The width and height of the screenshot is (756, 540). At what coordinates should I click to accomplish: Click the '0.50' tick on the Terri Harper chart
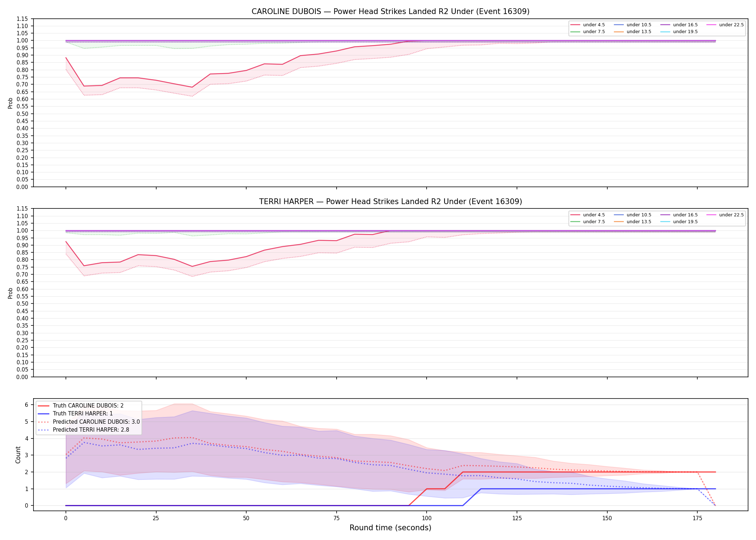click(22, 304)
